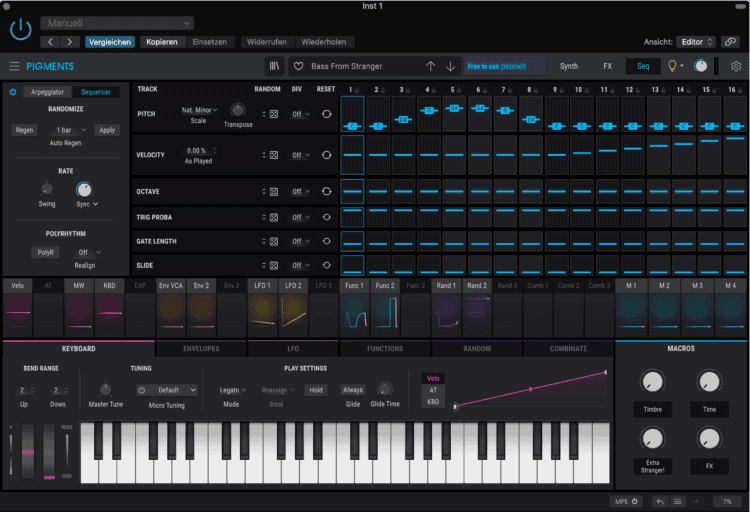The width and height of the screenshot is (750, 512).
Task: Click the Apply button
Action: 107,130
